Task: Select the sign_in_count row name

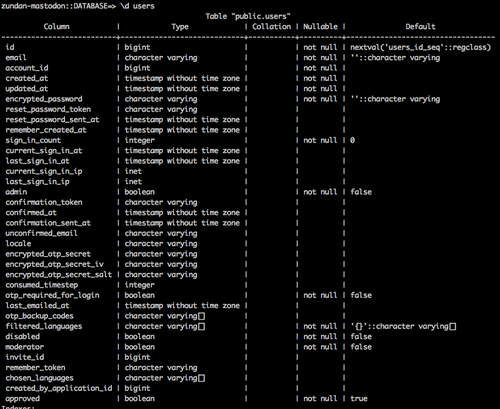Action: 33,140
